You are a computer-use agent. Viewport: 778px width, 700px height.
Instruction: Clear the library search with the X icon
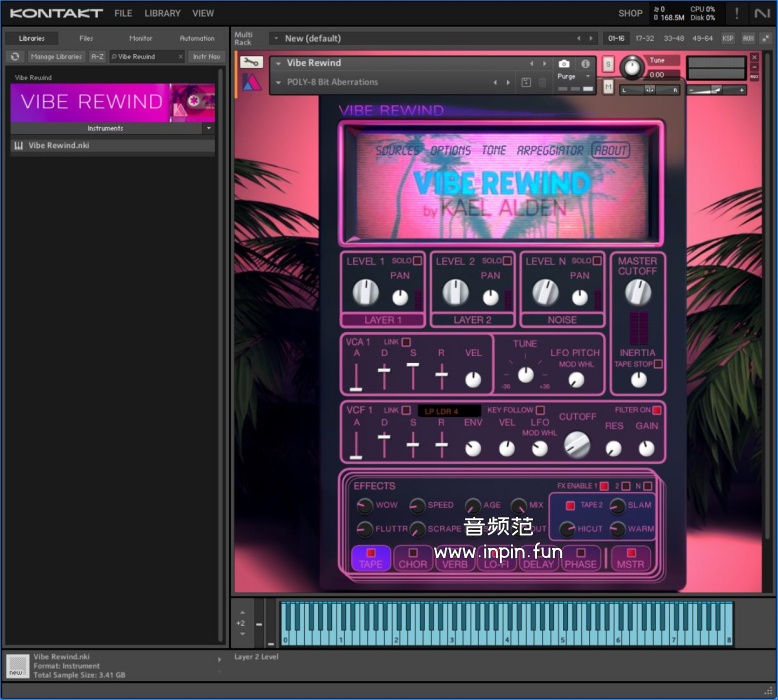[x=180, y=57]
